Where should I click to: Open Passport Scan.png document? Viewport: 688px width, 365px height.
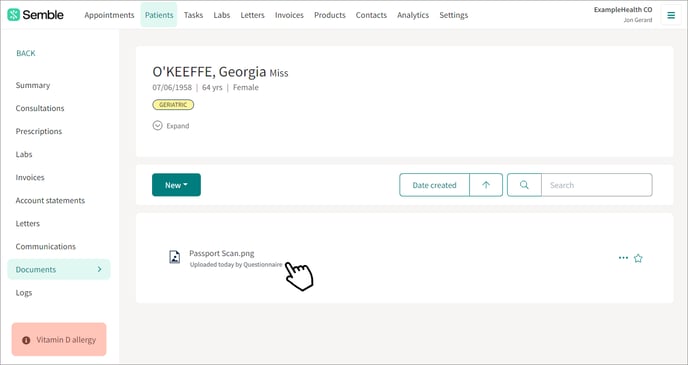point(222,253)
